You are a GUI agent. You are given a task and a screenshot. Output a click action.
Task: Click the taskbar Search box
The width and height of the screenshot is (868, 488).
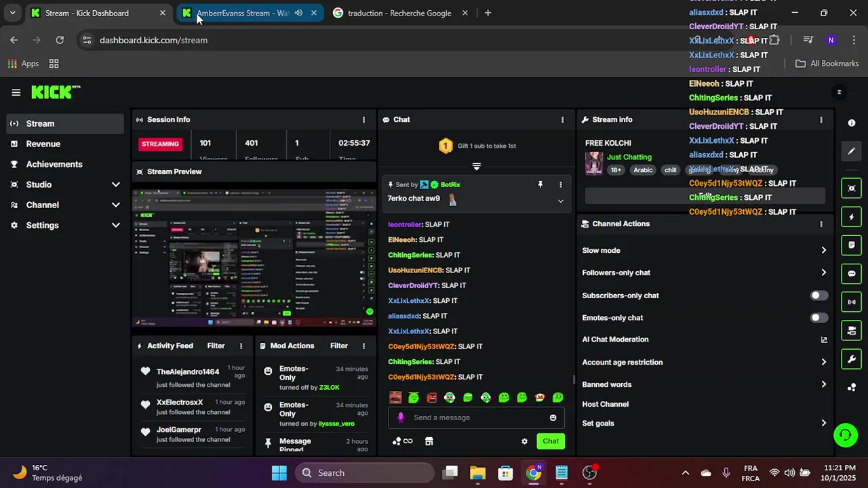364,473
